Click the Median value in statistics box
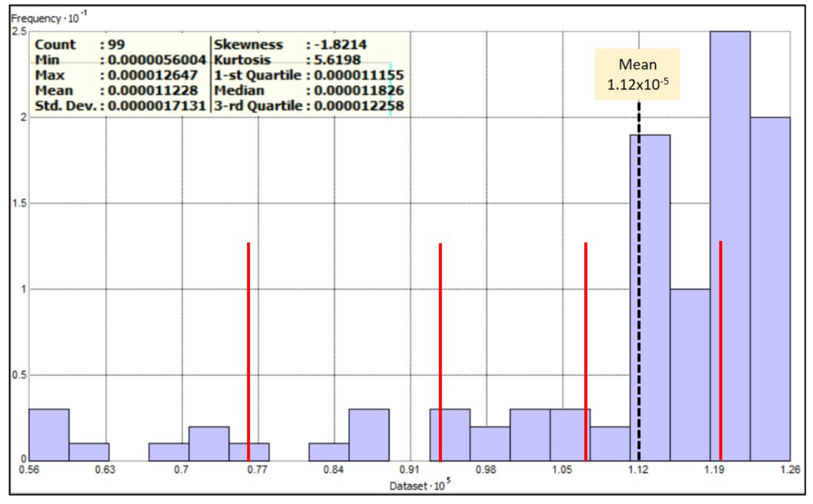 (359, 90)
